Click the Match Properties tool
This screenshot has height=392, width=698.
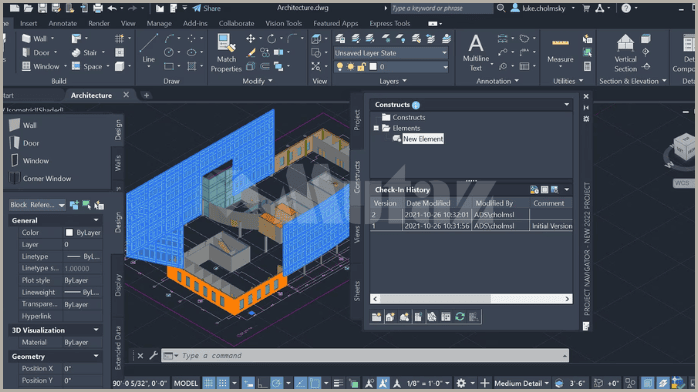pos(226,53)
